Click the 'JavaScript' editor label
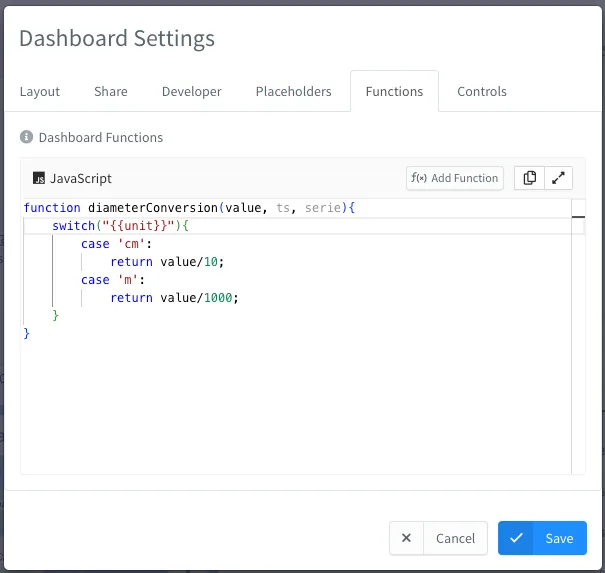This screenshot has width=605, height=573. click(81, 178)
